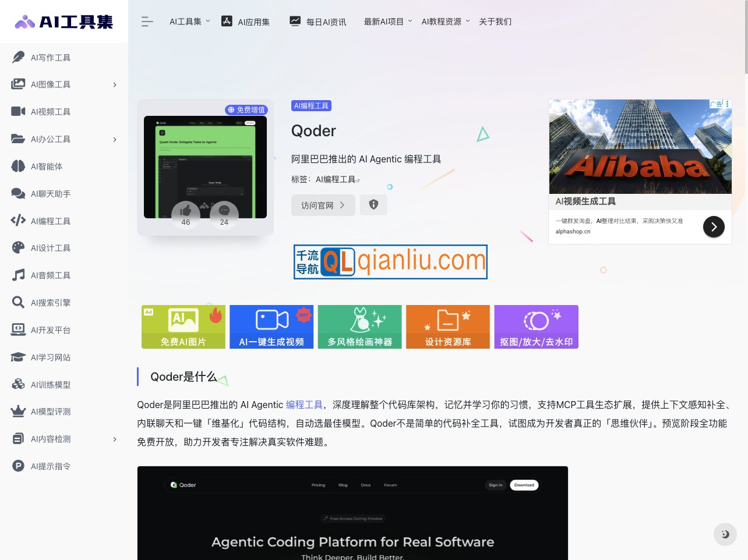
Task: Open 每日AI资讯 from the top menu
Action: (318, 22)
